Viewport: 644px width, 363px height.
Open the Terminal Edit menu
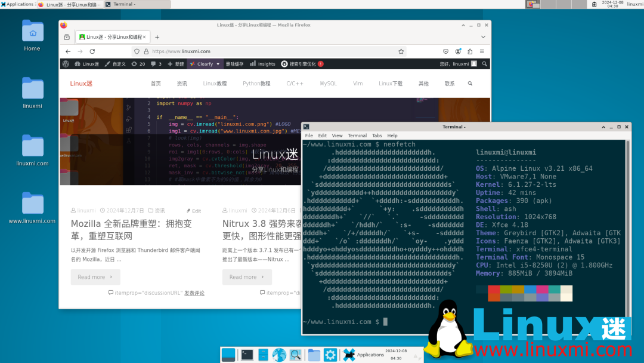pyautogui.click(x=323, y=136)
